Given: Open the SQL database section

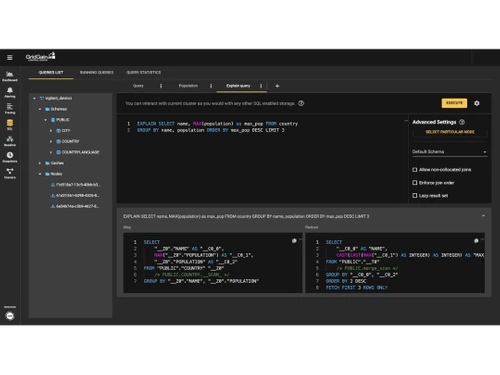Looking at the screenshot, I should (x=10, y=125).
